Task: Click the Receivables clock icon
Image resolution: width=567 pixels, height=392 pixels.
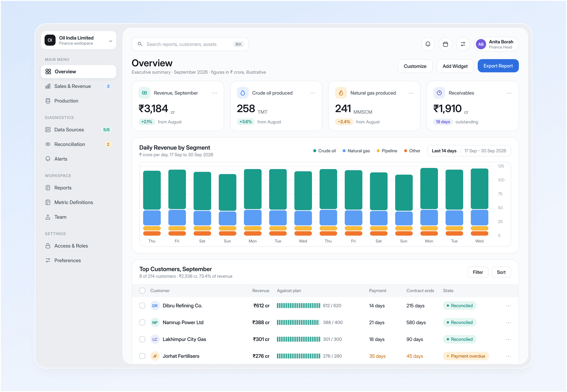Action: (x=439, y=93)
